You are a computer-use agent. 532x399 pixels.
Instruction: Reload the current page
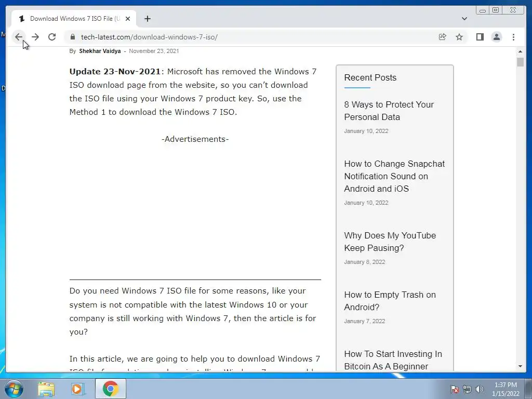[52, 37]
